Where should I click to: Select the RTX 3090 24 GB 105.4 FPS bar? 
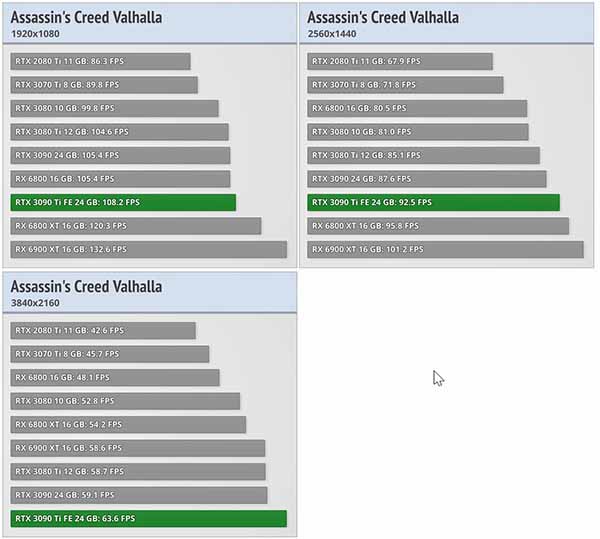pyautogui.click(x=120, y=155)
